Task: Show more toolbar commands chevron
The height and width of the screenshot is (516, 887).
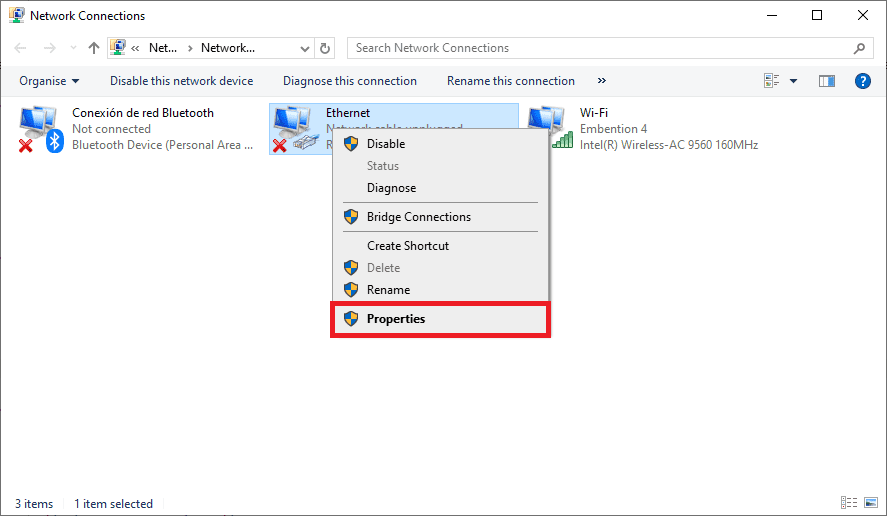Action: pyautogui.click(x=601, y=81)
